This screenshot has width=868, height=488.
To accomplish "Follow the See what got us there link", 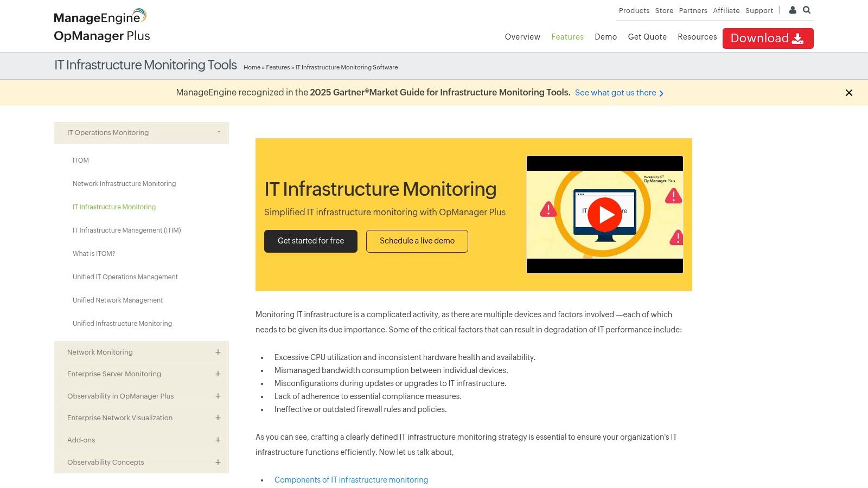I will 619,93.
